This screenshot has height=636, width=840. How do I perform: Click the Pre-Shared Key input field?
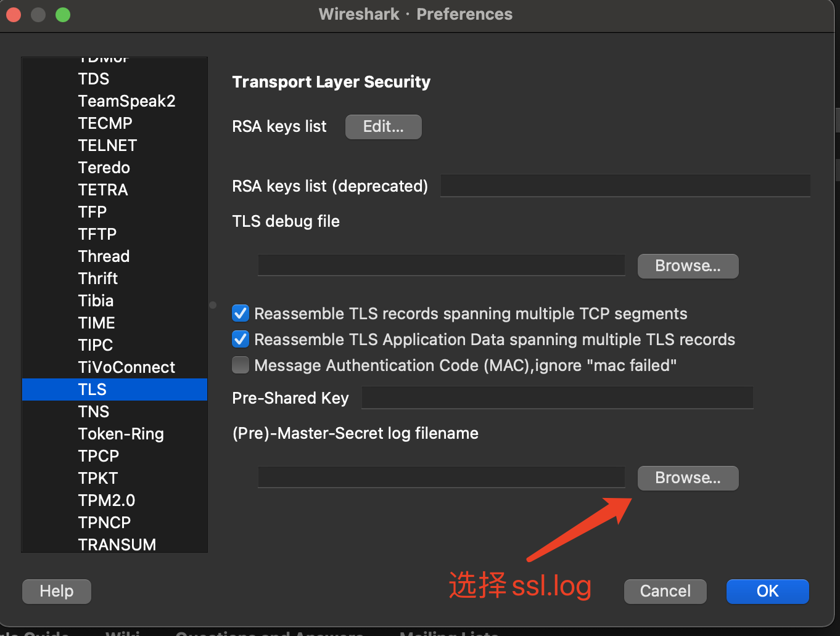coord(557,397)
